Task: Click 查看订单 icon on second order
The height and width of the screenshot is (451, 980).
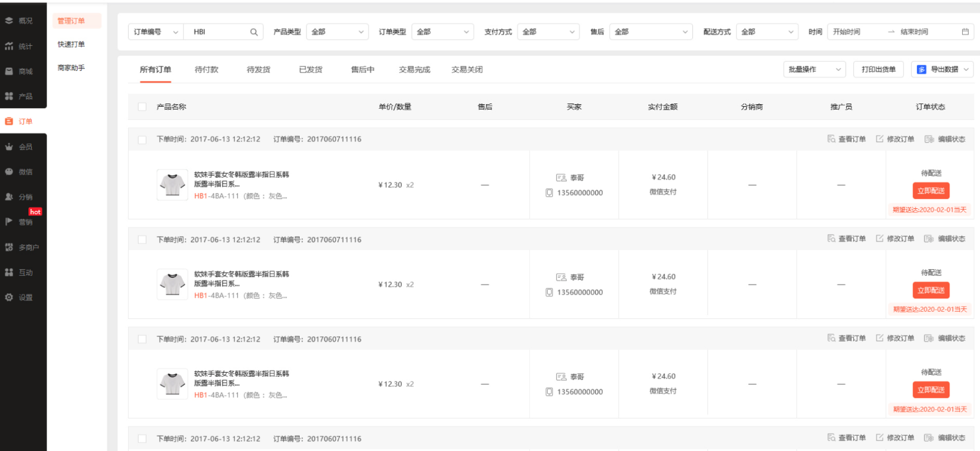Action: 831,239
